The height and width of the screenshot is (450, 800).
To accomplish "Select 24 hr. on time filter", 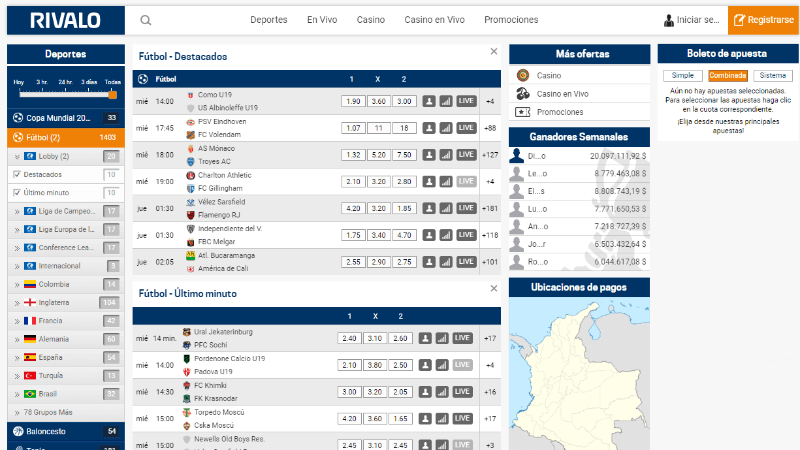I will coord(65,82).
